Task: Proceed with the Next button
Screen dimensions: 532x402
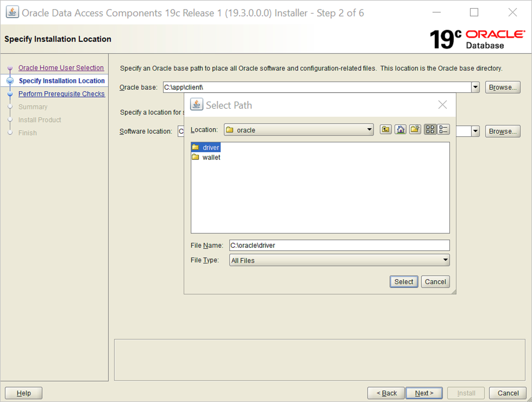Action: pyautogui.click(x=424, y=393)
